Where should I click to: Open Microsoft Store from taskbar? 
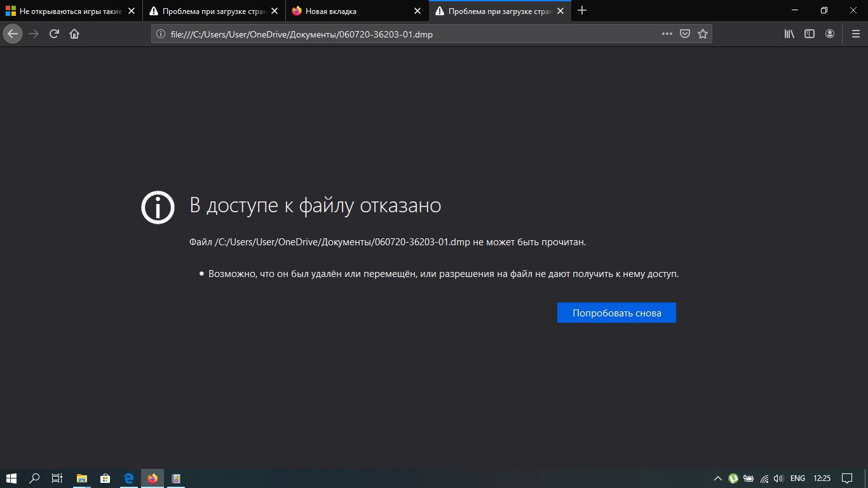point(105,478)
